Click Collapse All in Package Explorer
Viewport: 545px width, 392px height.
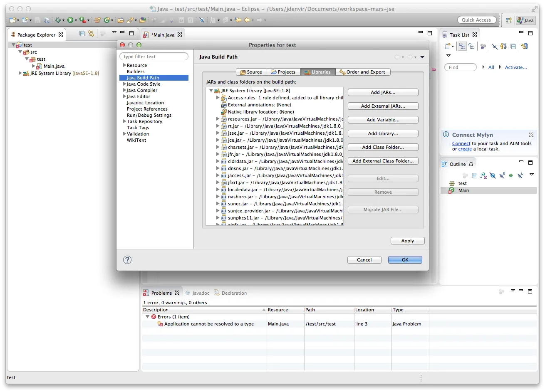click(x=82, y=34)
